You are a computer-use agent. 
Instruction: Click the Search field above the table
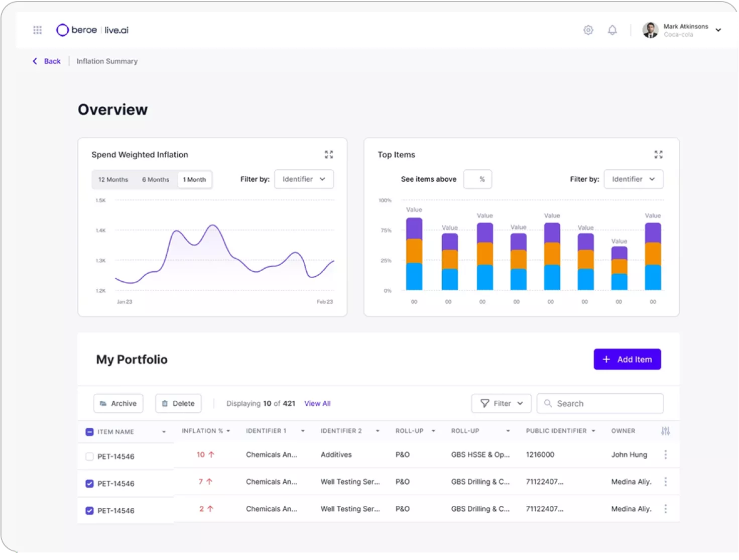click(599, 403)
